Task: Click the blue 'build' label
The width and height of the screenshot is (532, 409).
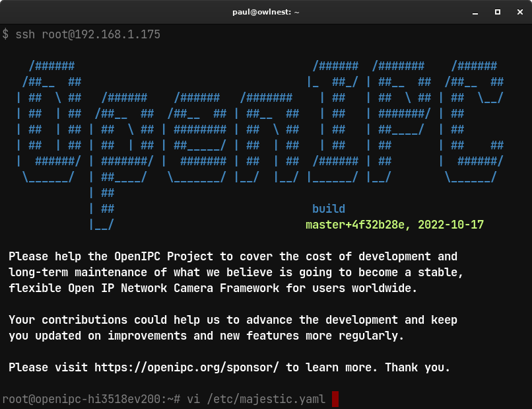Action: pyautogui.click(x=328, y=209)
